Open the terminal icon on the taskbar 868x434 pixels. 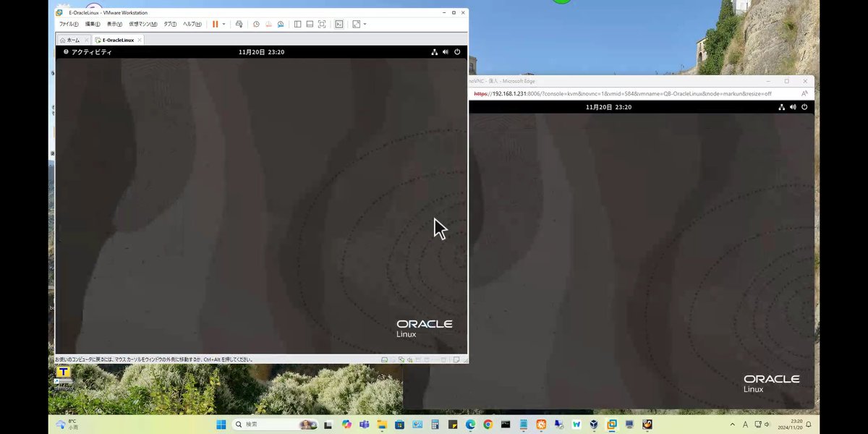[506, 425]
